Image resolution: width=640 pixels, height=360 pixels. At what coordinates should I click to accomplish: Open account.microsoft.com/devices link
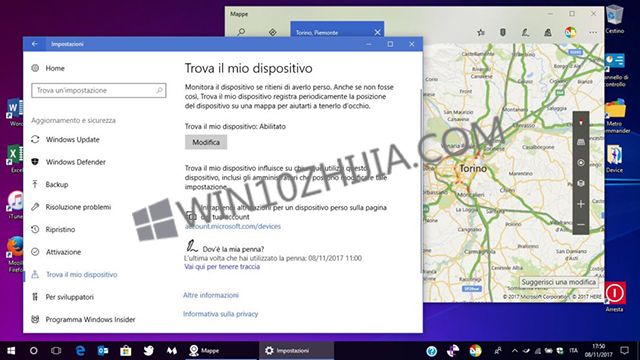pyautogui.click(x=233, y=226)
